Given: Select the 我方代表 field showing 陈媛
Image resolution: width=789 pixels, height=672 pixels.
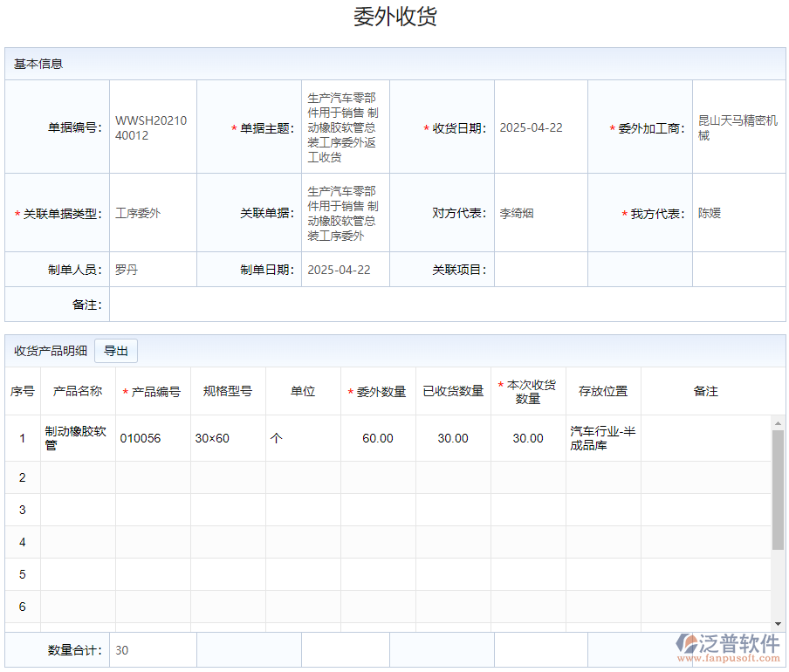Looking at the screenshot, I should coord(738,214).
